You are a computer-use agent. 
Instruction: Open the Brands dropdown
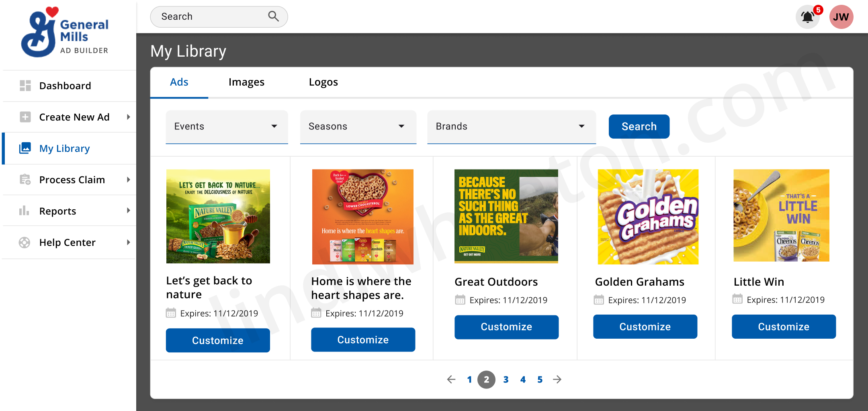pos(511,127)
